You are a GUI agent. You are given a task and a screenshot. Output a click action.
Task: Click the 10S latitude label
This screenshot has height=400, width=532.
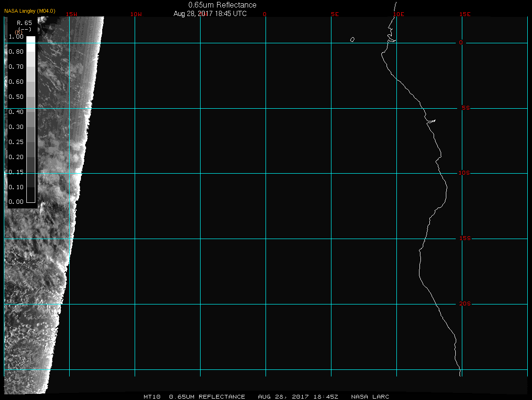tap(464, 173)
